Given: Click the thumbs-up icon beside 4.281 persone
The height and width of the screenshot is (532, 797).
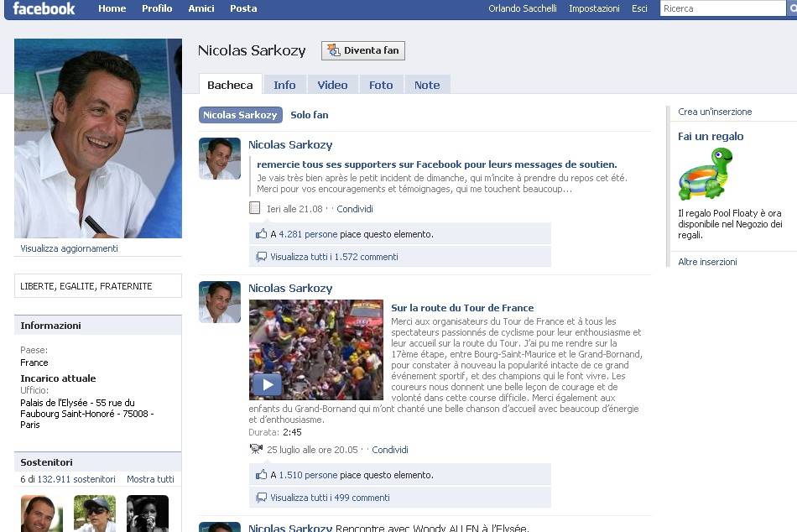Looking at the screenshot, I should [261, 234].
